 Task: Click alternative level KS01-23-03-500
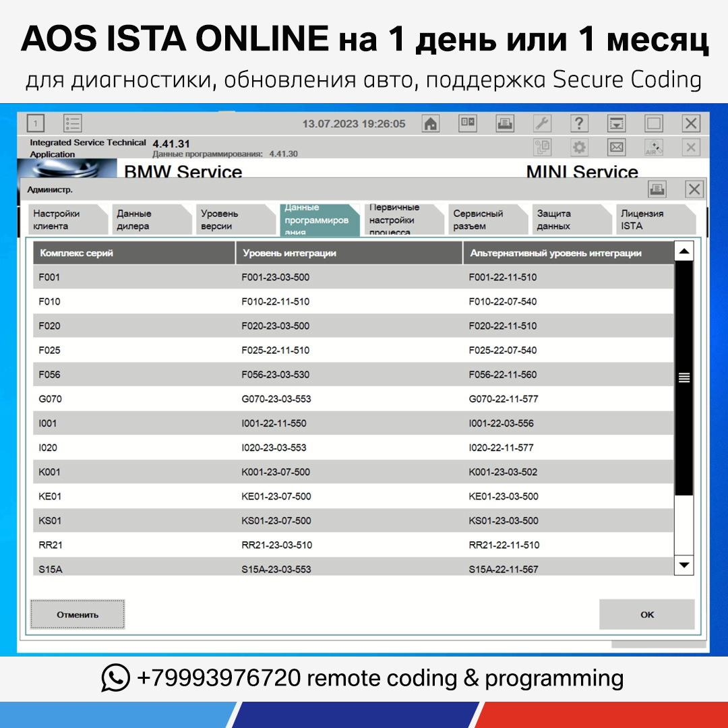pyautogui.click(x=504, y=521)
